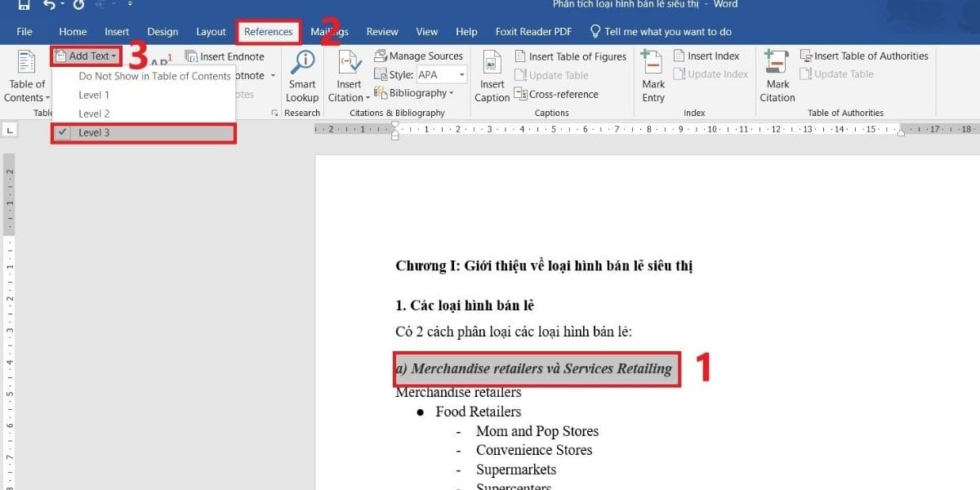This screenshot has height=490, width=980.
Task: Switch to the Layout ribbon tab
Action: click(211, 32)
